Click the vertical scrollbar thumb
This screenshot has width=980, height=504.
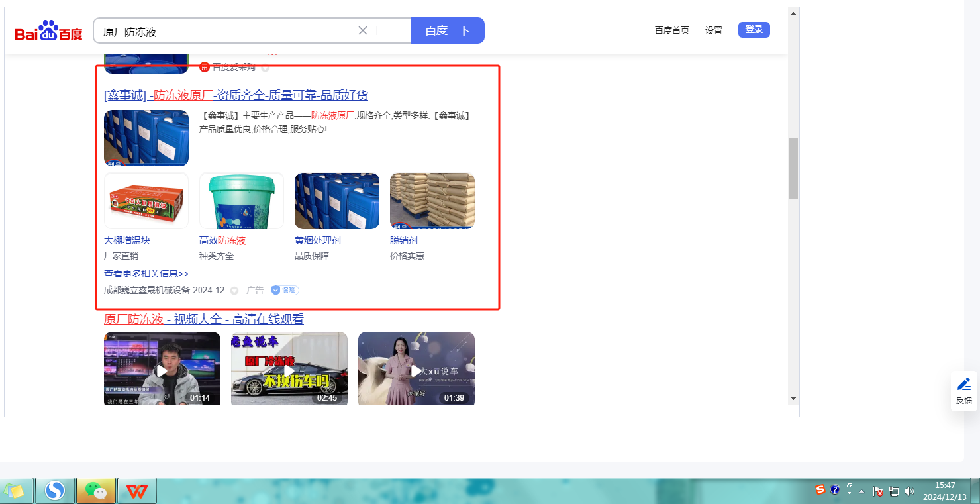pos(793,168)
